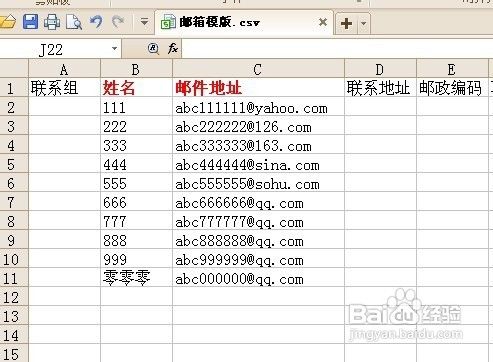Select cell abc555555@sohu.com
The height and width of the screenshot is (362, 493).
258,183
